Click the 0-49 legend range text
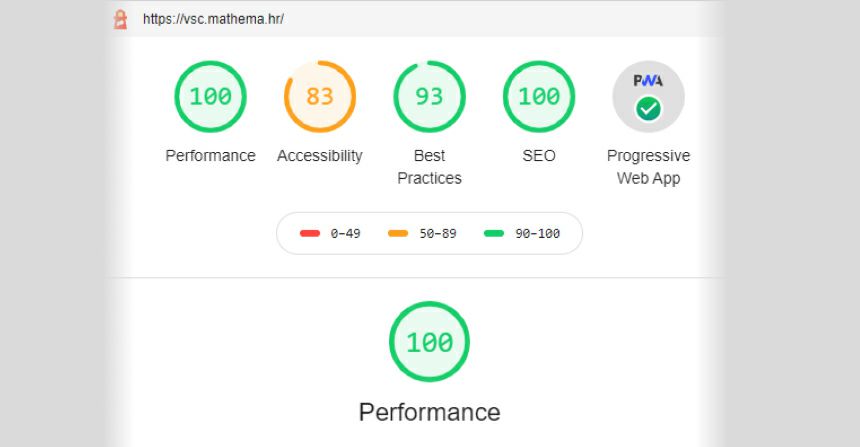The image size is (860, 447). coord(346,234)
